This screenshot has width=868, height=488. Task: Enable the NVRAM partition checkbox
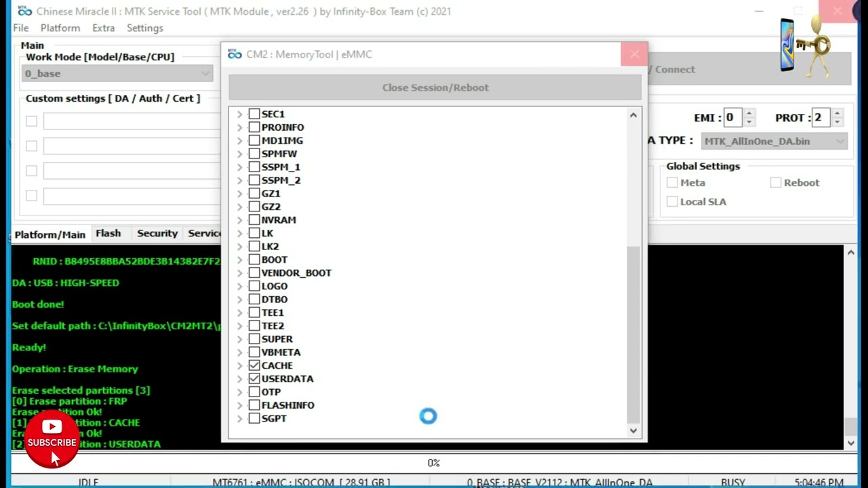pos(254,220)
